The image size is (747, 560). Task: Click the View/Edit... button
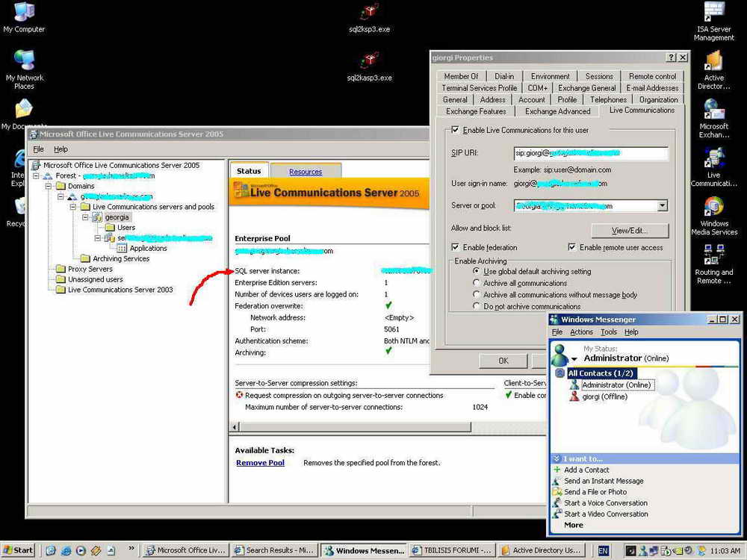pos(630,231)
